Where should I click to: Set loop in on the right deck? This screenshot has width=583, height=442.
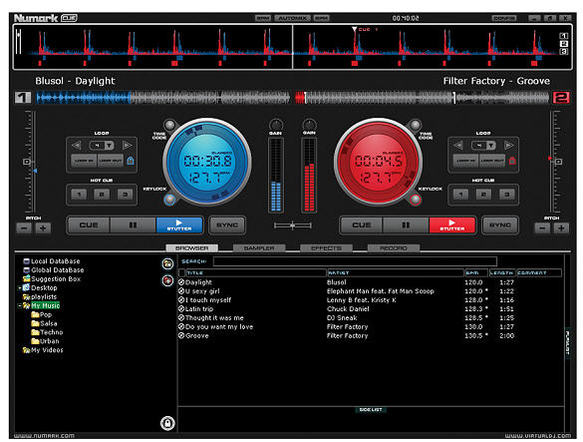466,161
